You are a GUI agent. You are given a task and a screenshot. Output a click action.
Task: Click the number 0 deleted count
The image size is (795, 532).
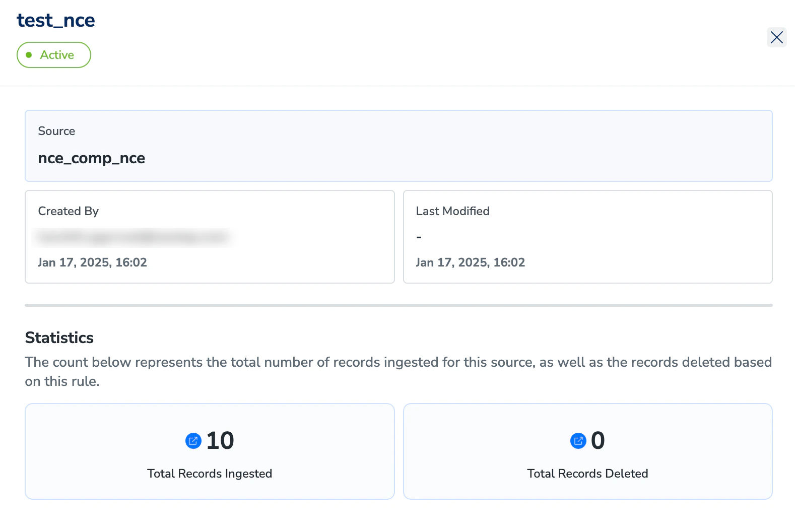[598, 441]
